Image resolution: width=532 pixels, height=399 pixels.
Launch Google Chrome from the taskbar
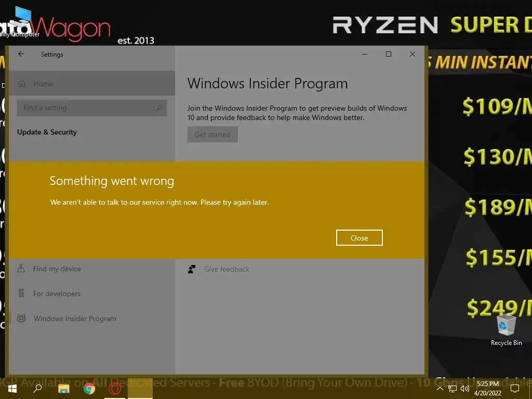tap(89, 389)
